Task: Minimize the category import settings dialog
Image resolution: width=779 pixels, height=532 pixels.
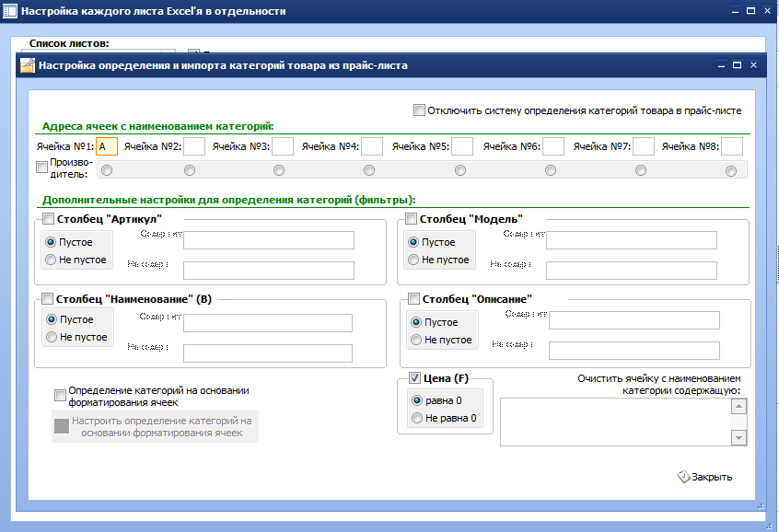Action: click(721, 65)
